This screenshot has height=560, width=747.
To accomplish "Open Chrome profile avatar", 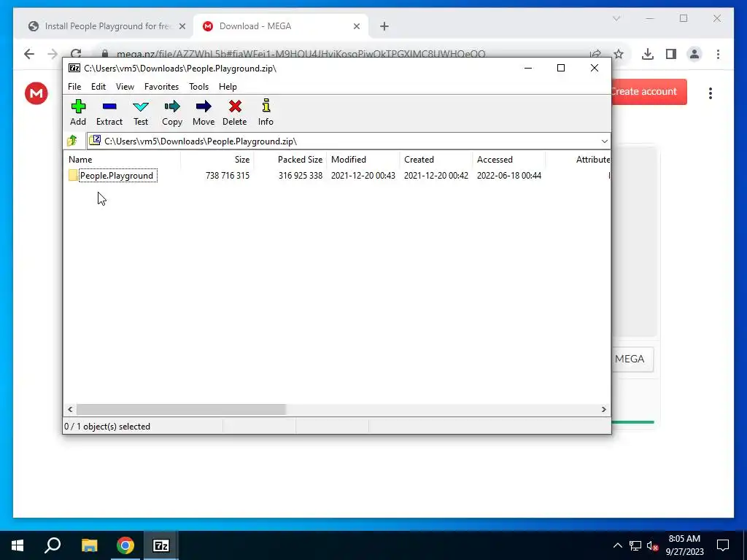I will pyautogui.click(x=694, y=54).
